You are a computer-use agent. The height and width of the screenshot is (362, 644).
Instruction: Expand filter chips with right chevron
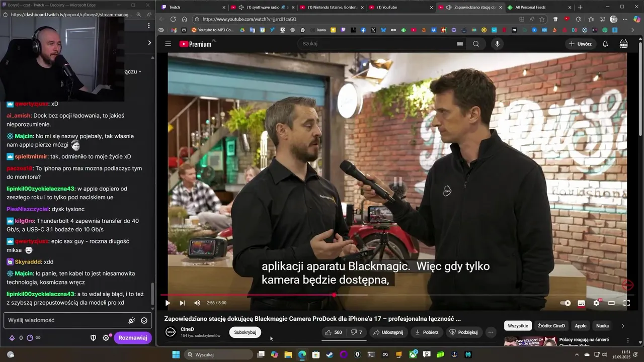pos(622,326)
